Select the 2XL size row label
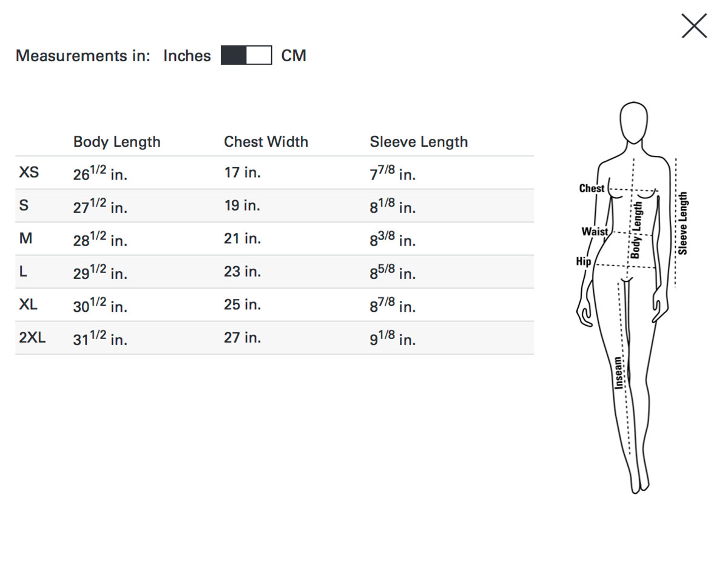Image resolution: width=728 pixels, height=564 pixels. pos(32,337)
